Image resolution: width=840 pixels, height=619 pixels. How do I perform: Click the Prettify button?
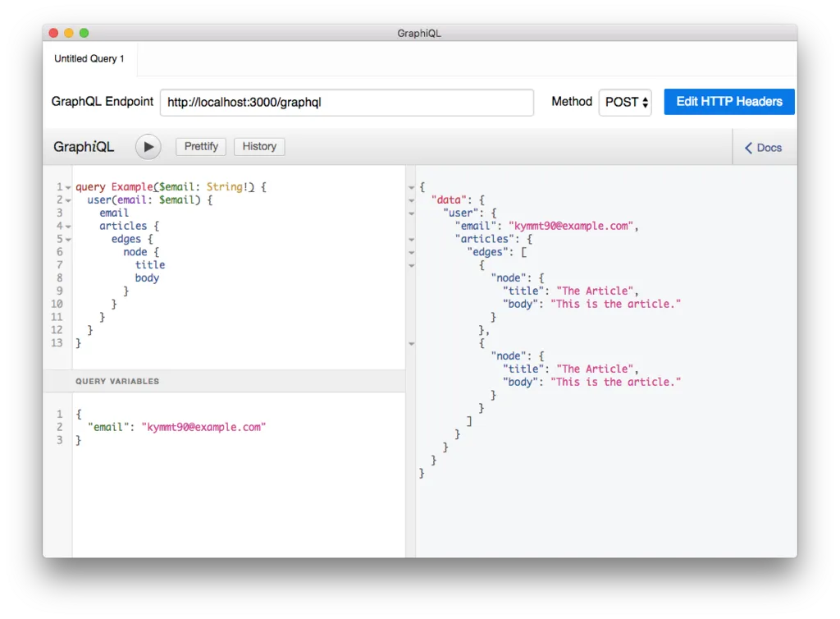(x=200, y=146)
